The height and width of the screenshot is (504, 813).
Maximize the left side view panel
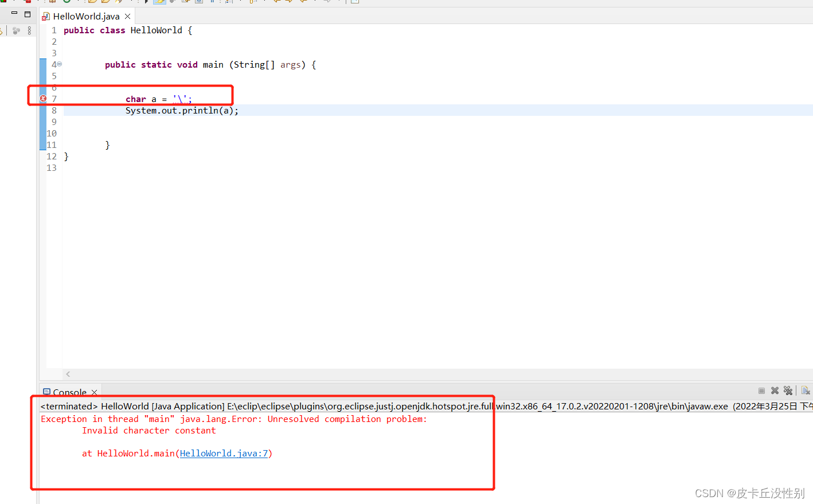[28, 14]
